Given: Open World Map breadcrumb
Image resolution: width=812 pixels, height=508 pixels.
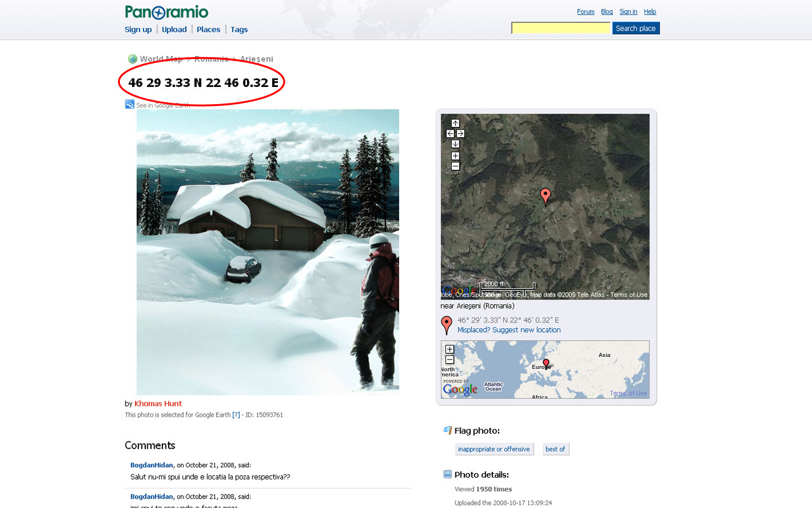Looking at the screenshot, I should [161, 59].
